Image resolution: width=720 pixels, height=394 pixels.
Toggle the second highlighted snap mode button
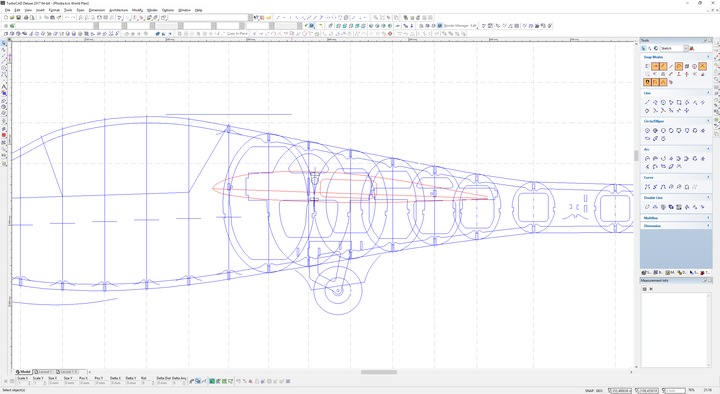pyautogui.click(x=663, y=67)
